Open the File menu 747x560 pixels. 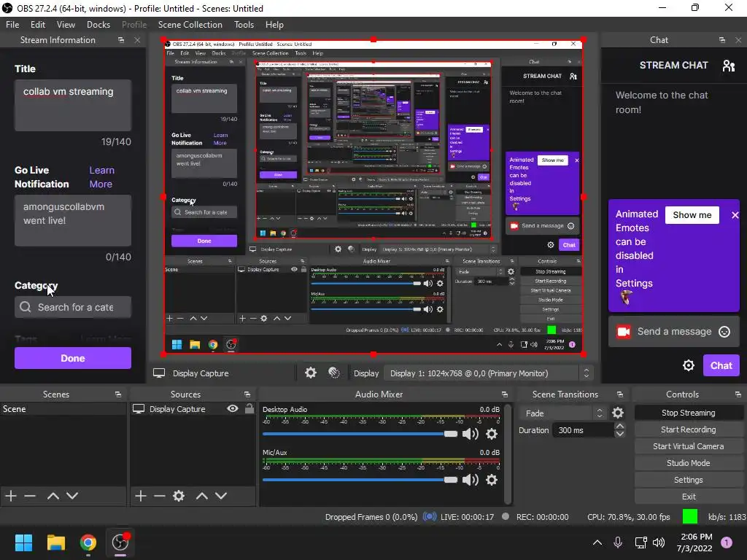click(x=12, y=25)
